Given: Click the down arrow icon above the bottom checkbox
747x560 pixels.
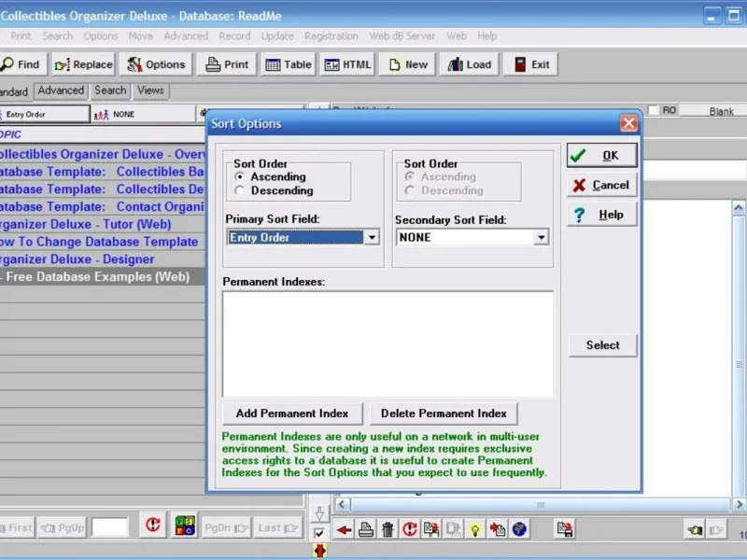Looking at the screenshot, I should tap(319, 513).
